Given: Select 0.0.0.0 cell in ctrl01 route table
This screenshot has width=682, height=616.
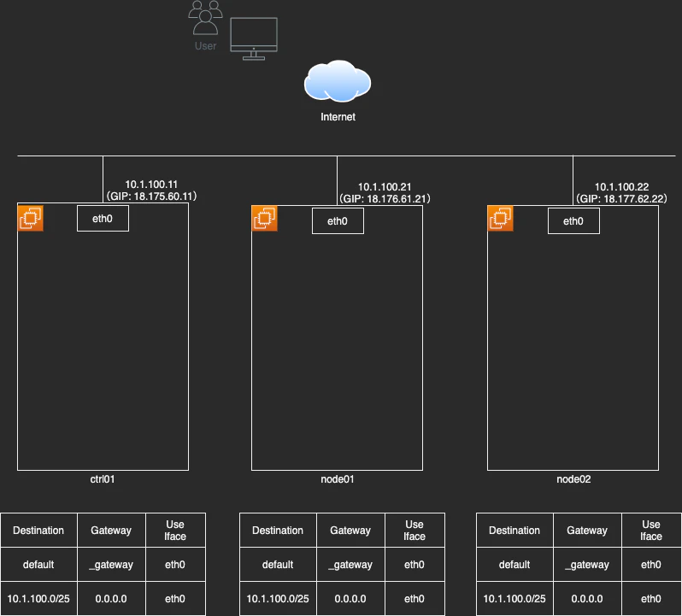Looking at the screenshot, I should click(111, 599).
